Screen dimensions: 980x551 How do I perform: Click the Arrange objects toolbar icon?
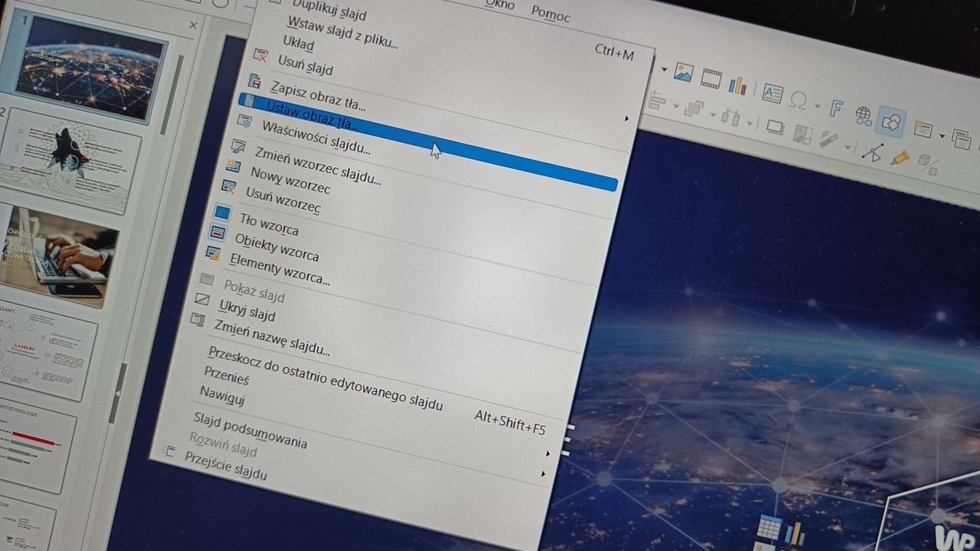tap(694, 109)
